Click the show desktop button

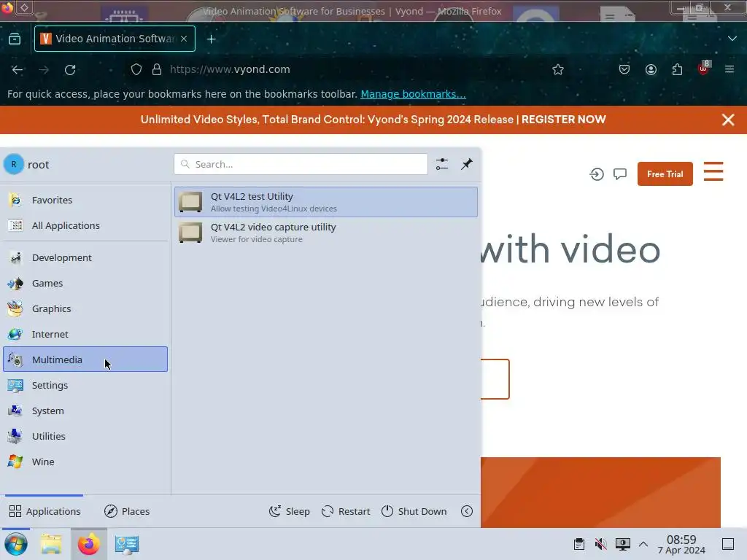pos(728,544)
